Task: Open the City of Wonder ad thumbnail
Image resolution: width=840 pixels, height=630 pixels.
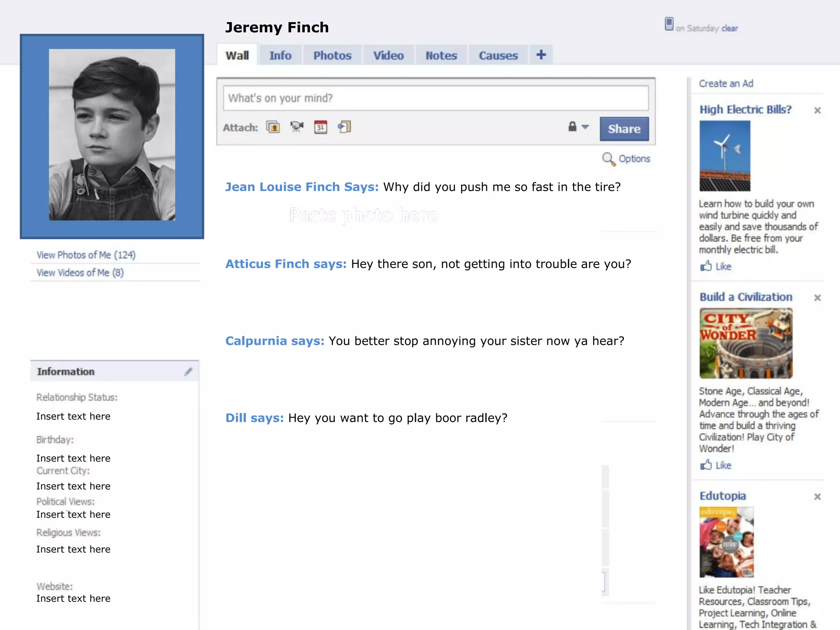Action: [746, 343]
